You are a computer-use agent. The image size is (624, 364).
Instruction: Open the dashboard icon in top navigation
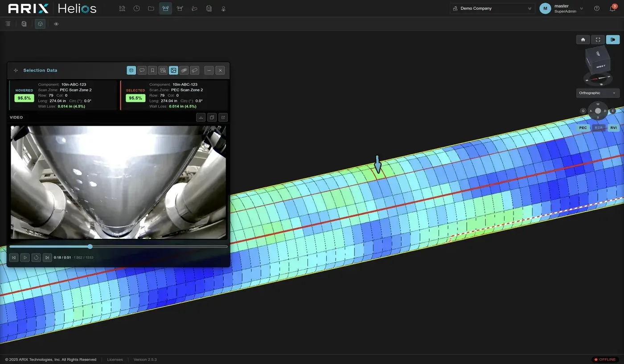click(x=122, y=8)
